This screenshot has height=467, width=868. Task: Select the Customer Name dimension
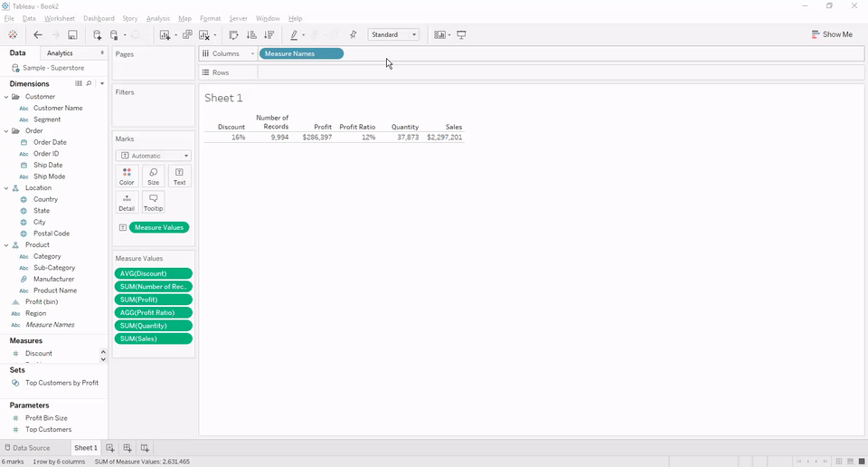pyautogui.click(x=58, y=108)
